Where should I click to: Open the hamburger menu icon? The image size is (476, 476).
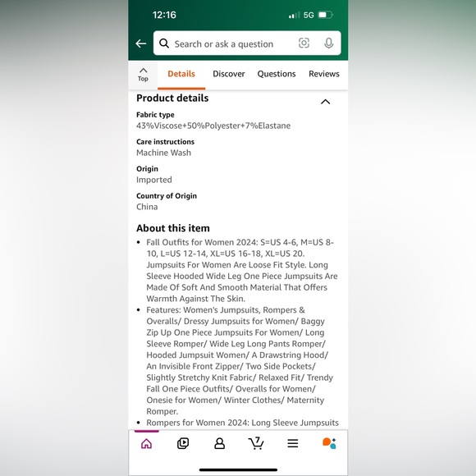tap(293, 443)
